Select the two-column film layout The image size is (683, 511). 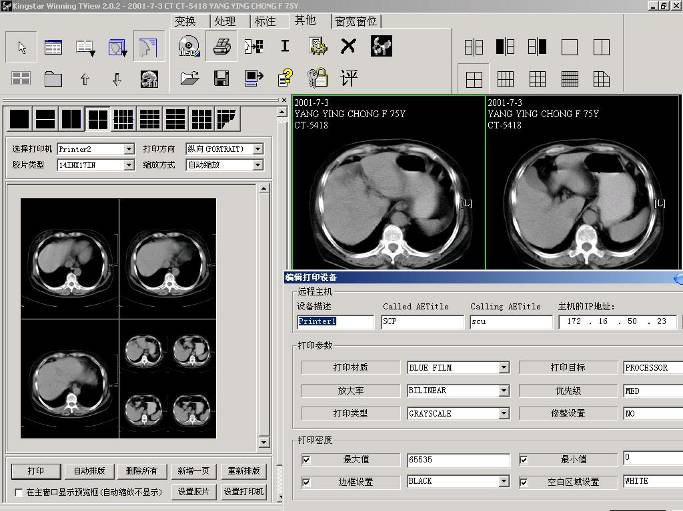[71, 119]
